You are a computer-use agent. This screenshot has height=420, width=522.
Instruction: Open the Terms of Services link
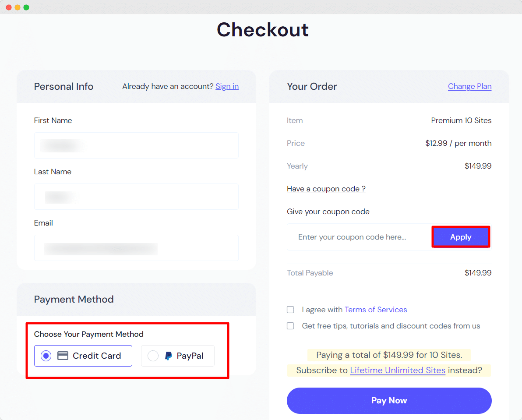coord(376,310)
